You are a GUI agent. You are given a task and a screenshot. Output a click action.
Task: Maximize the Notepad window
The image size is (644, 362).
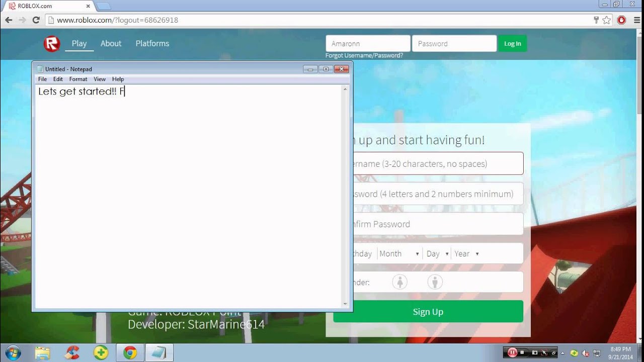click(x=325, y=69)
